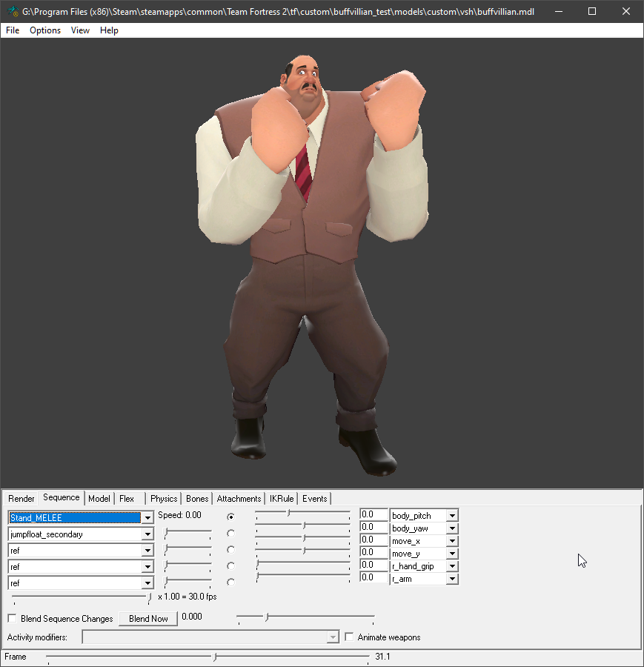
Task: Open the Help menu
Action: point(109,30)
